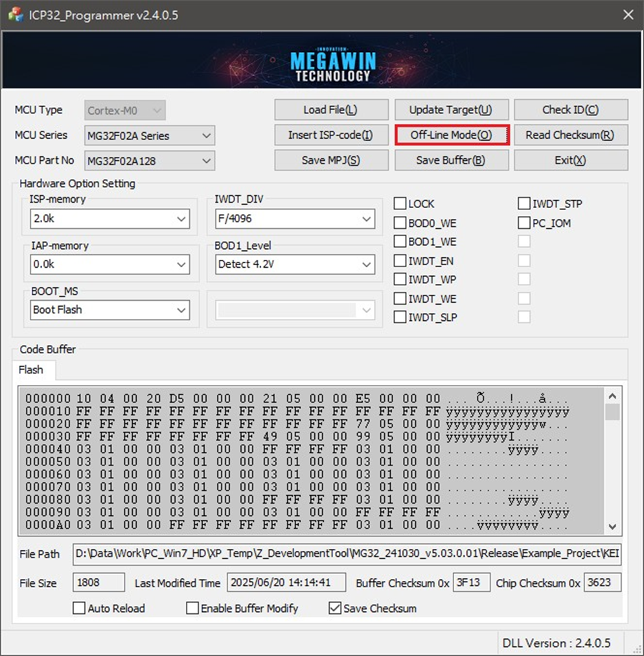
Task: Enable the BOD0_WE checkbox
Action: (400, 222)
